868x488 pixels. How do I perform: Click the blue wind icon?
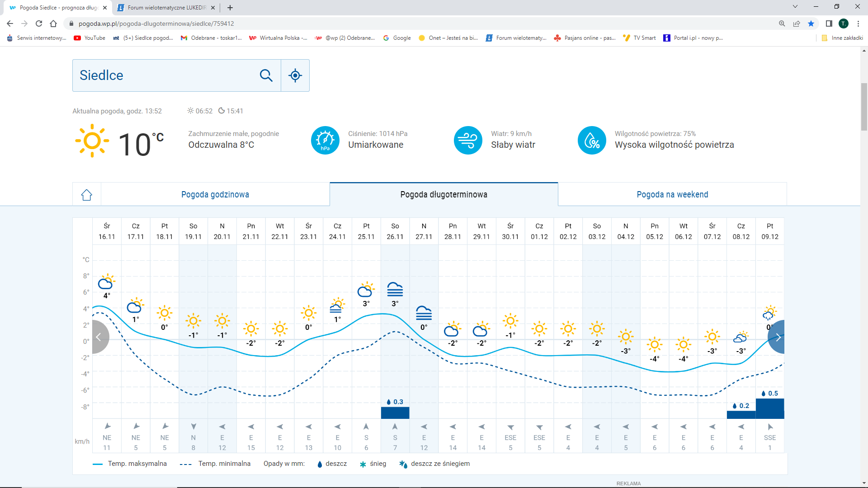pos(468,141)
